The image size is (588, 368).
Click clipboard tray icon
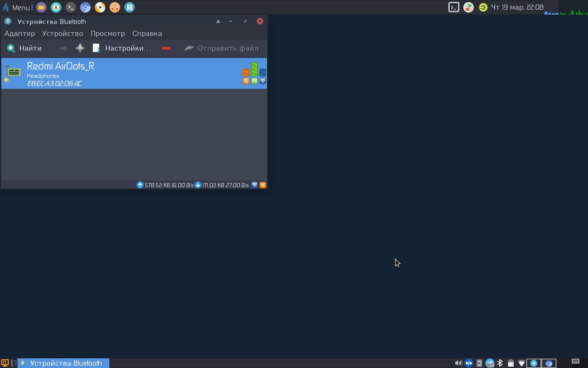click(x=510, y=363)
